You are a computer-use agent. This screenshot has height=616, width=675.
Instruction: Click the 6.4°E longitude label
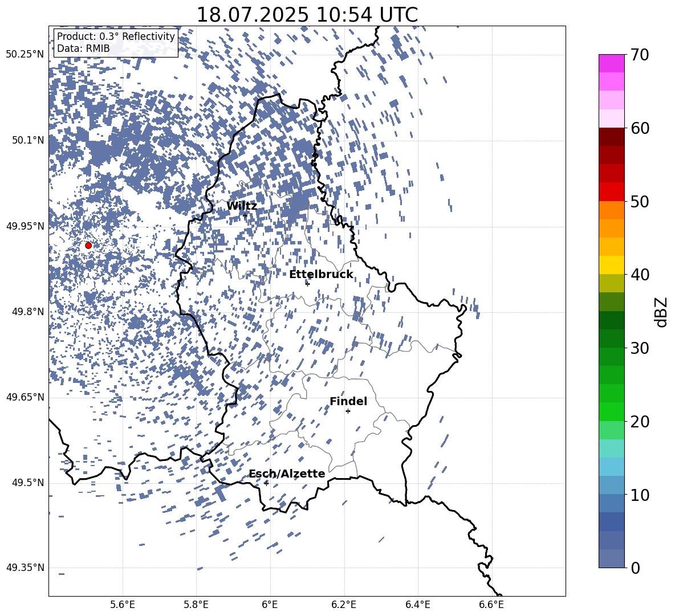point(417,605)
